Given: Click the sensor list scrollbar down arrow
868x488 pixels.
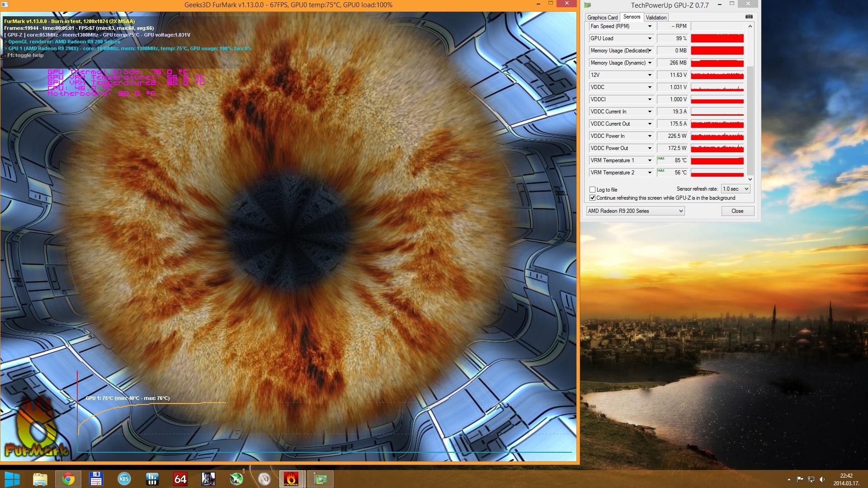Looking at the screenshot, I should click(750, 179).
